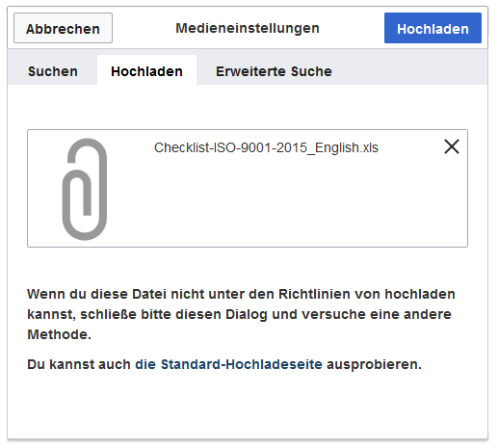Image resolution: width=498 pixels, height=448 pixels.
Task: Open the Erweiterte Suche tab
Action: (274, 71)
